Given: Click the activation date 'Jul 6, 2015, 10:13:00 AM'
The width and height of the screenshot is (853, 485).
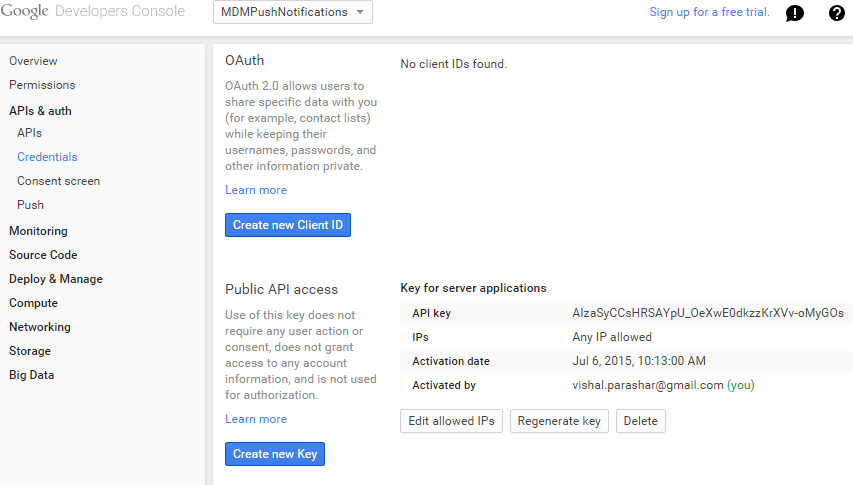Looking at the screenshot, I should (x=639, y=361).
